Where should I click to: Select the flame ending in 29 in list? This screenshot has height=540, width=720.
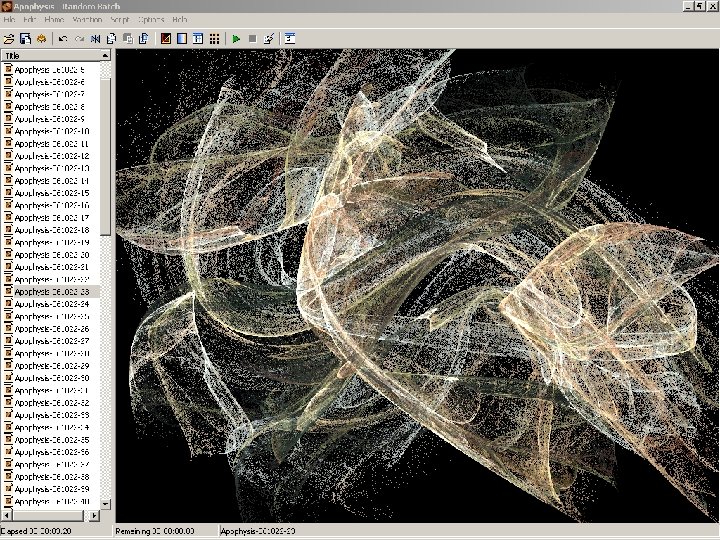(50, 366)
